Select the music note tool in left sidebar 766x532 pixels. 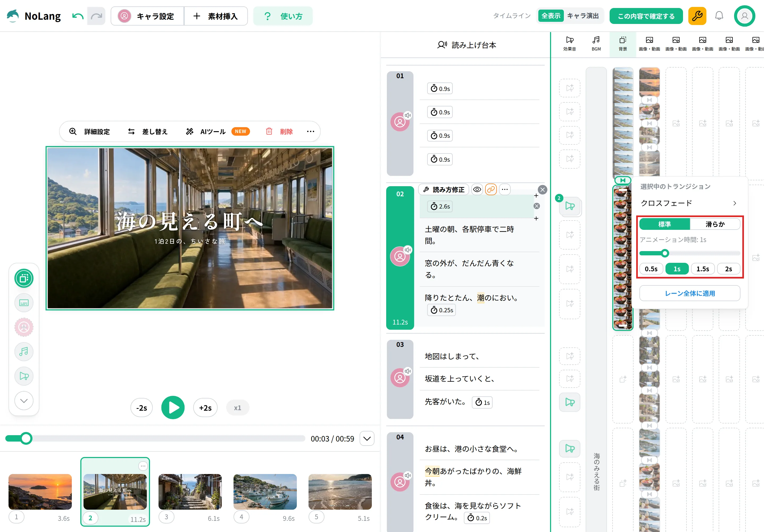point(24,351)
